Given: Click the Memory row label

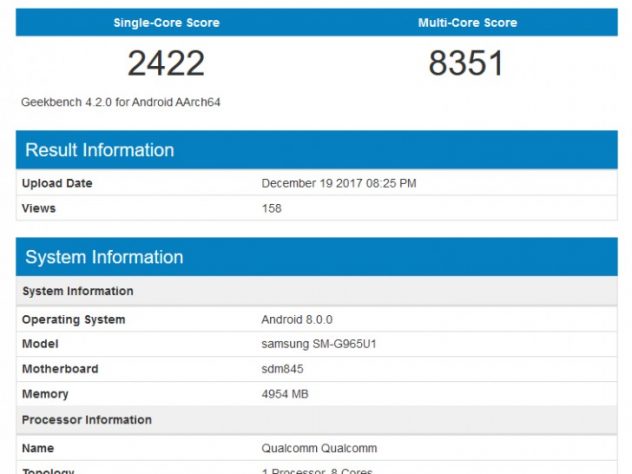Looking at the screenshot, I should click(45, 394).
